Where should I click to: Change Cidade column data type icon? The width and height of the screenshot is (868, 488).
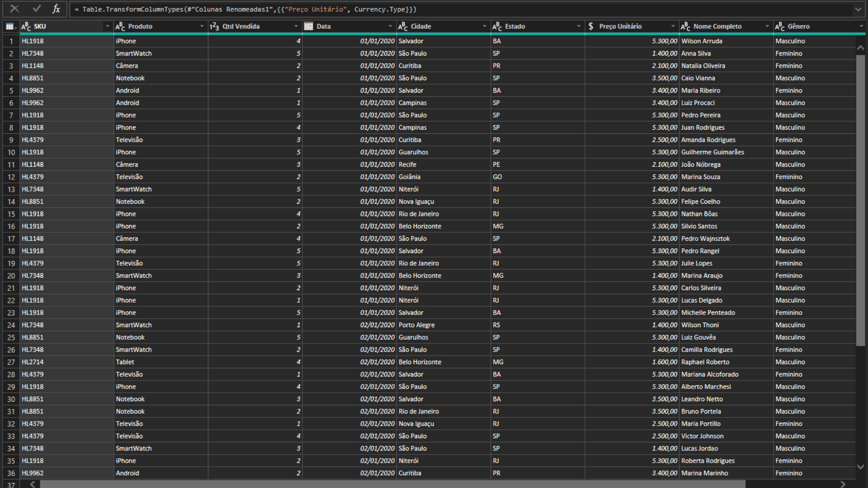[x=403, y=27]
